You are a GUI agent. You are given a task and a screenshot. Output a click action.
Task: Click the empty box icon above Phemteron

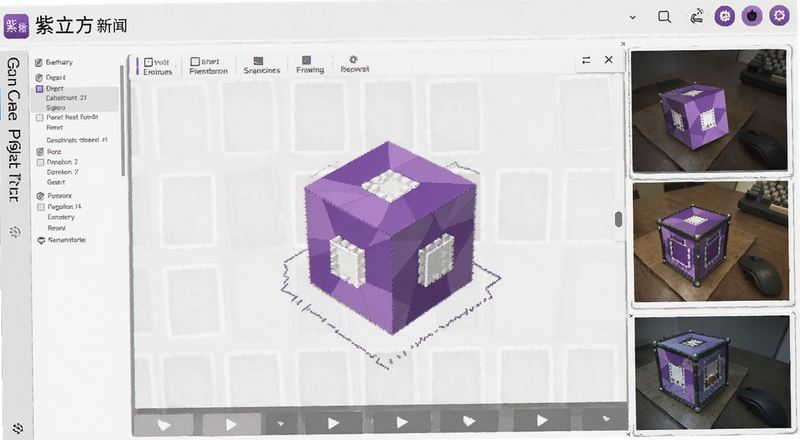195,61
